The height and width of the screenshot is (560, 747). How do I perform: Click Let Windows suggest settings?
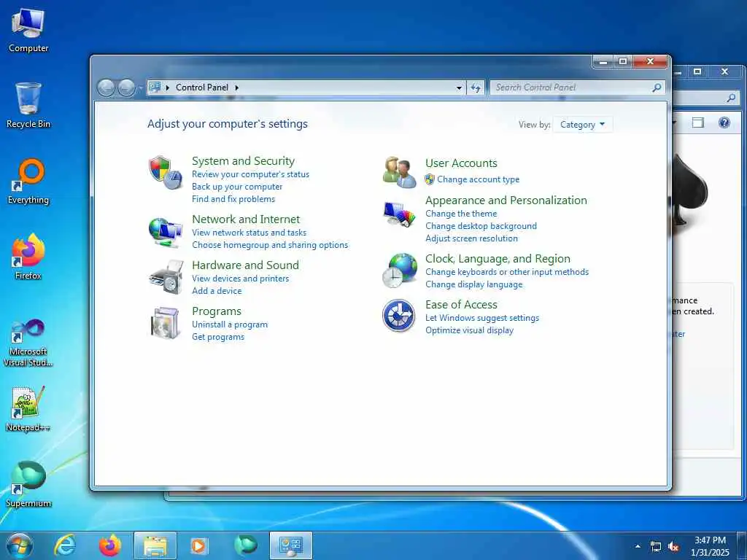coord(482,318)
